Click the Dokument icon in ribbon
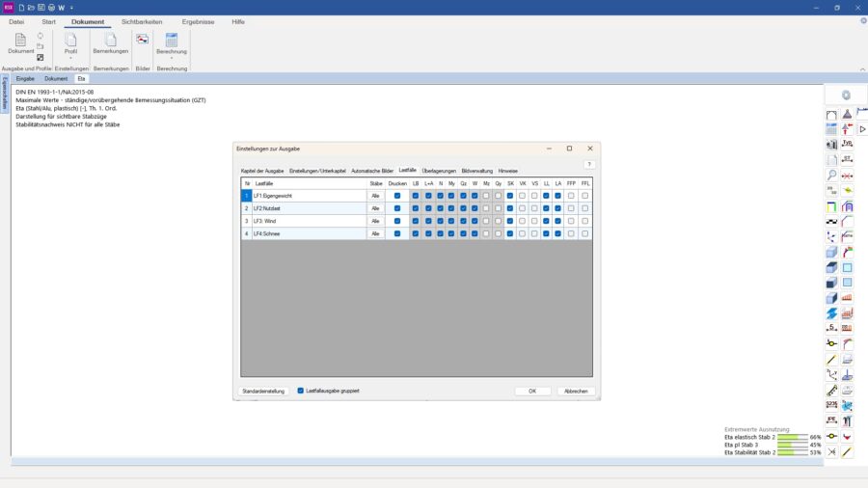 click(20, 42)
